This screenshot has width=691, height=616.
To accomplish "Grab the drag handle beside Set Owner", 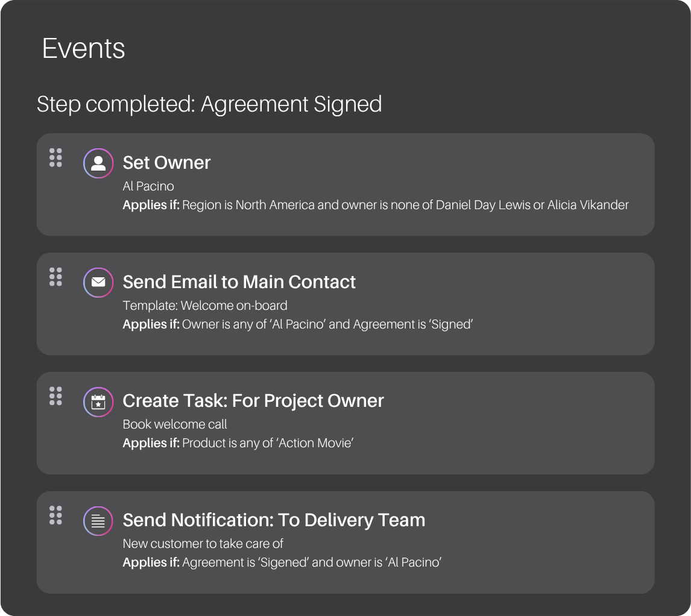I will (x=56, y=158).
